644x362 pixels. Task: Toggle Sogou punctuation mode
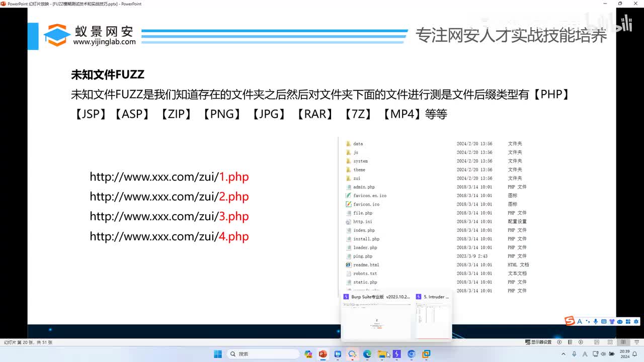click(x=588, y=322)
